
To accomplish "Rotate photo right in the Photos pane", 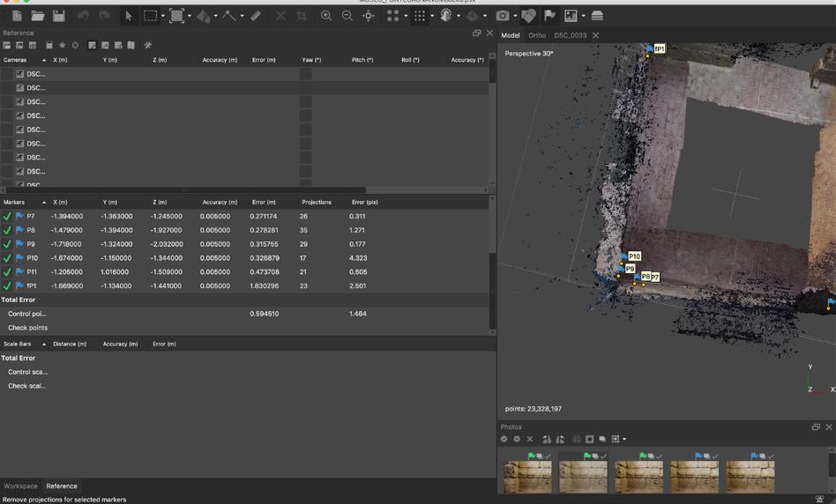I will pyautogui.click(x=560, y=439).
